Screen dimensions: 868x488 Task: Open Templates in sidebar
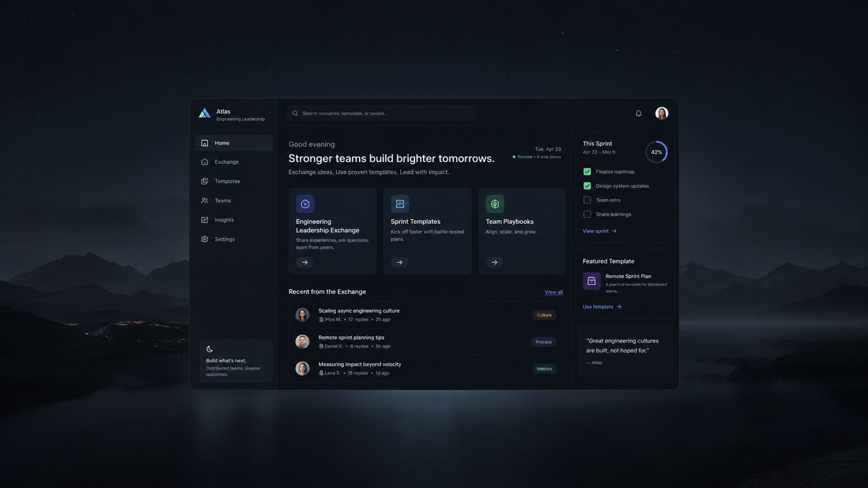[234, 181]
